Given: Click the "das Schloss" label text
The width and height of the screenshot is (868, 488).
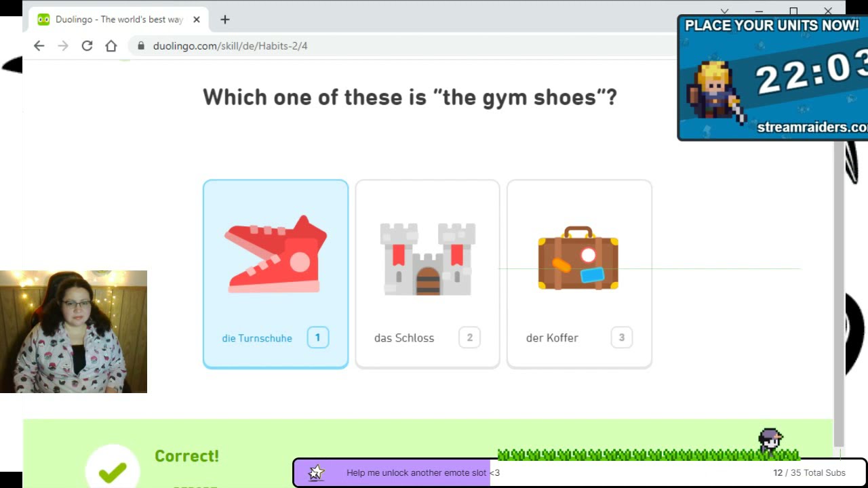Looking at the screenshot, I should [x=404, y=338].
